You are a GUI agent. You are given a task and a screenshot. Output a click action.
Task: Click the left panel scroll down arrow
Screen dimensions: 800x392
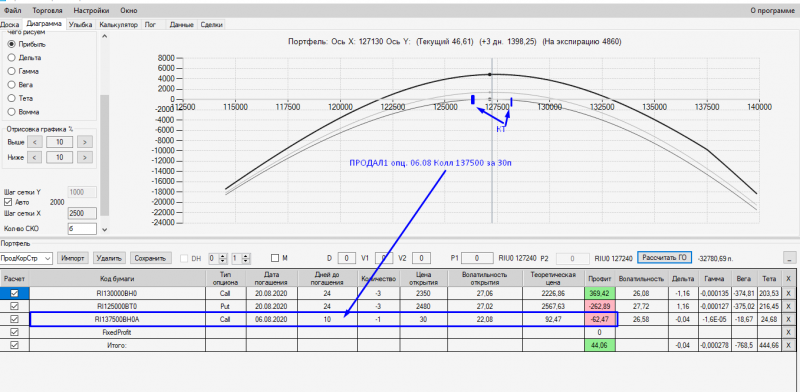(x=105, y=230)
